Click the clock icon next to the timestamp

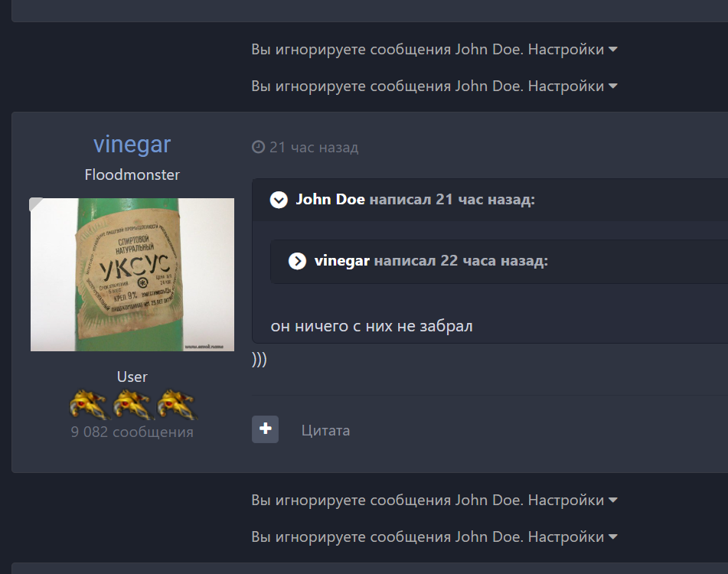point(257,147)
